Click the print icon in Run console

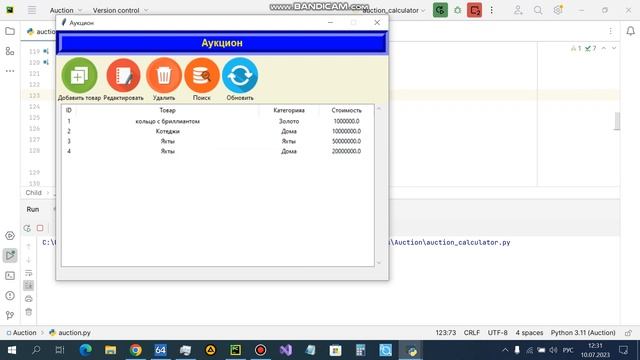tap(28, 299)
